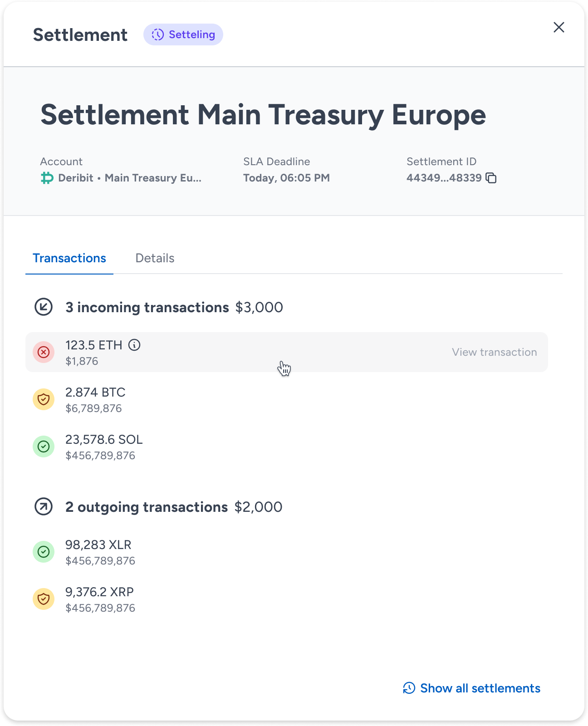Select the 2.874 BTC transaction row
Screen dimensions: 588x726
point(287,399)
